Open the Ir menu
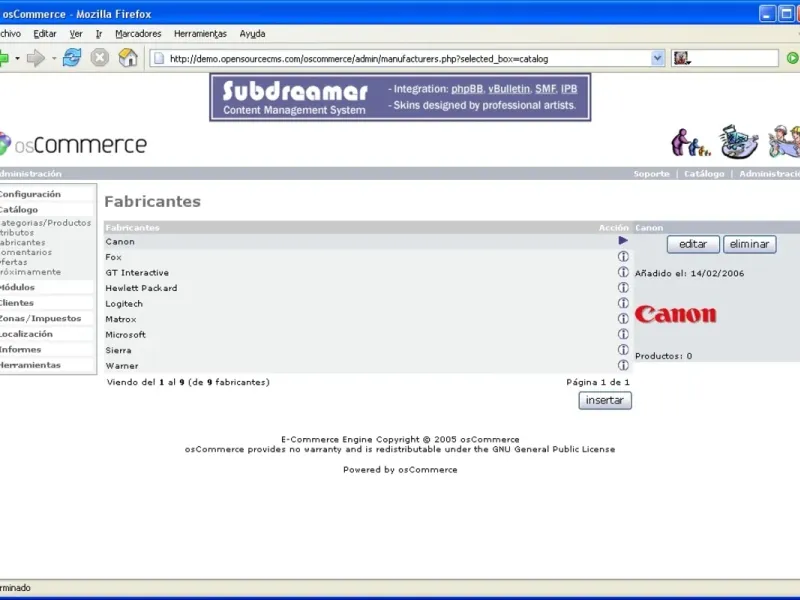 99,34
